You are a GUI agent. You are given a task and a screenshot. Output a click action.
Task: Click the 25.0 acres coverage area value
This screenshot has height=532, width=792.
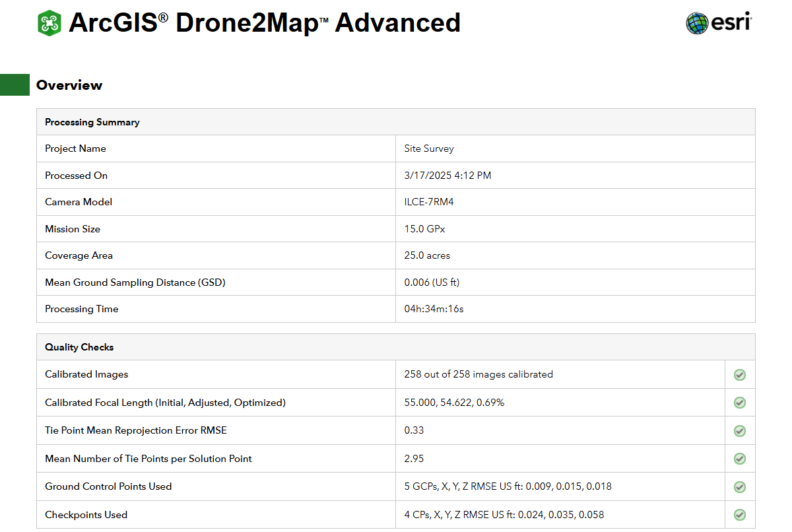pyautogui.click(x=427, y=255)
